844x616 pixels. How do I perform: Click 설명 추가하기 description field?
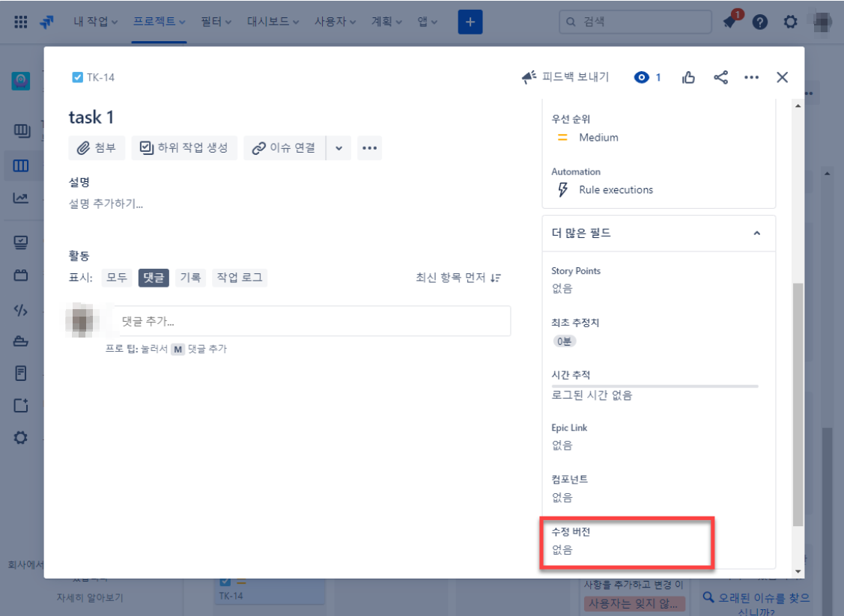(106, 204)
